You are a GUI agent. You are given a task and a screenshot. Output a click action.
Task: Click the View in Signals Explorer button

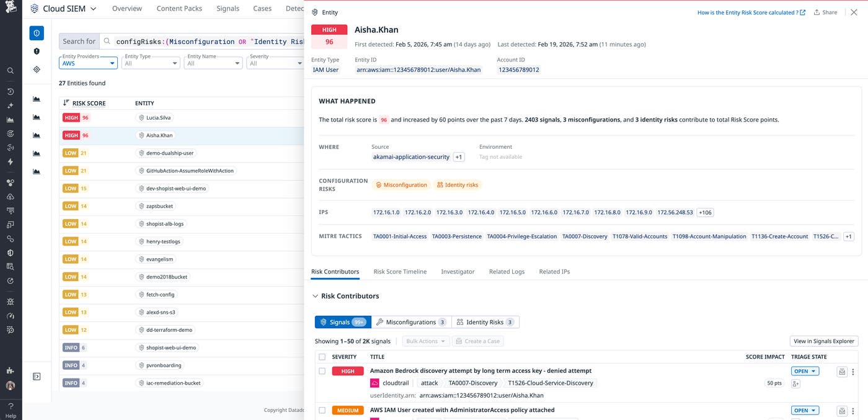click(823, 341)
